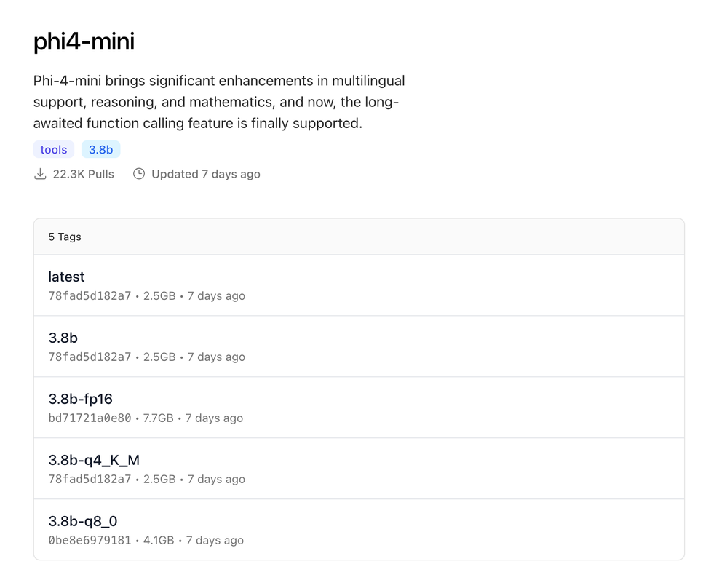The height and width of the screenshot is (588, 727).
Task: Click the 4.1GB size text
Action: 159,541
